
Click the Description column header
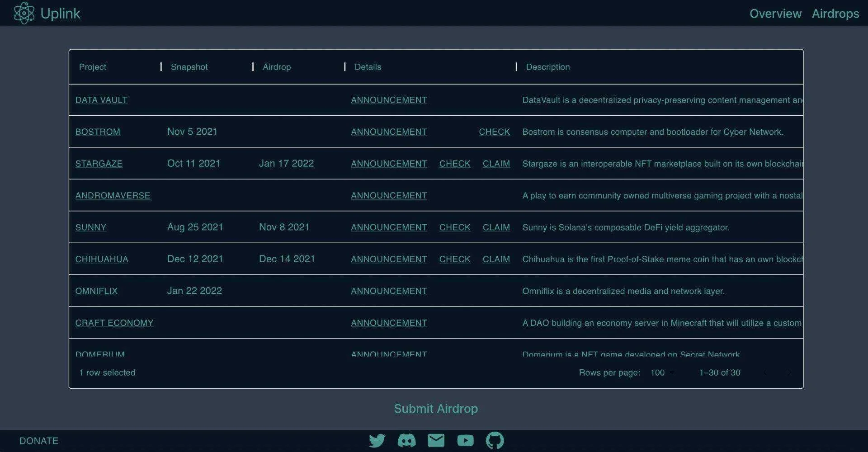click(548, 67)
